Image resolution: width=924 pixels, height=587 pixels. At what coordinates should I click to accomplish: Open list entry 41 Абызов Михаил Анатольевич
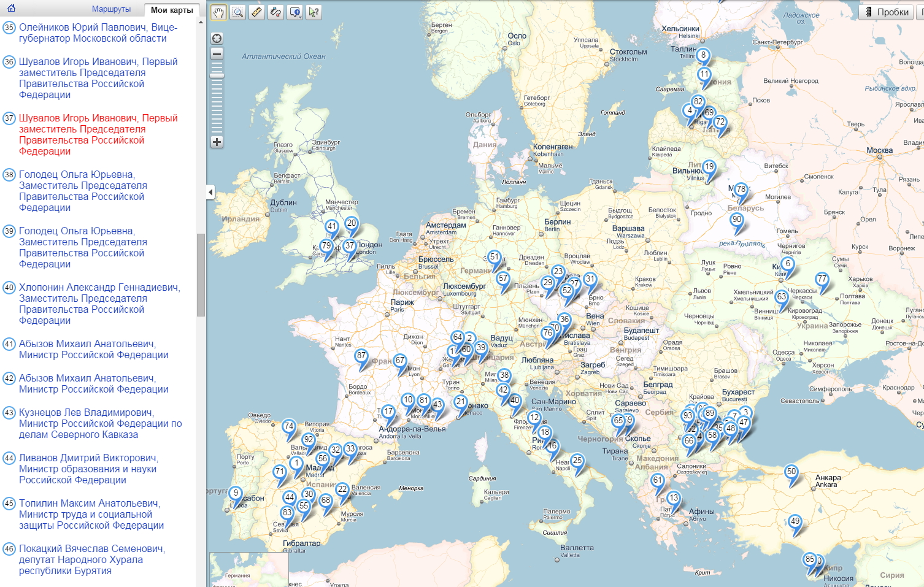[94, 349]
